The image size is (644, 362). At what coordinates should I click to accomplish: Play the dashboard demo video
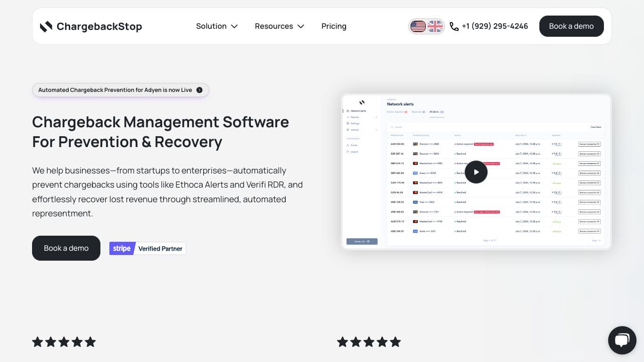point(476,172)
